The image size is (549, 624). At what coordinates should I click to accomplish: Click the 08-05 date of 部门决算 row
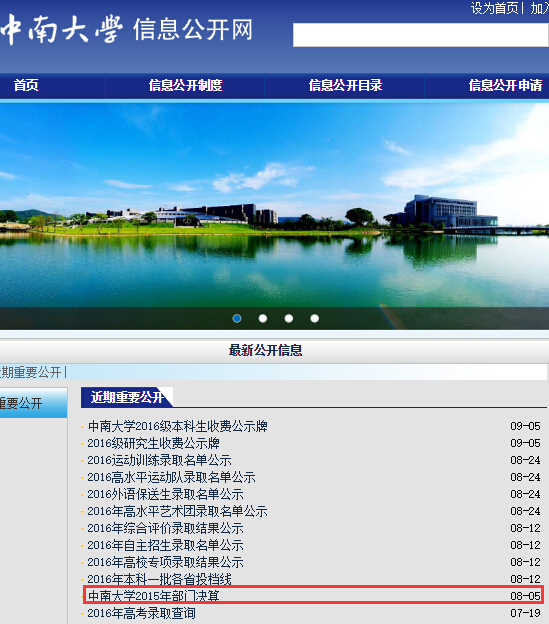(x=526, y=596)
